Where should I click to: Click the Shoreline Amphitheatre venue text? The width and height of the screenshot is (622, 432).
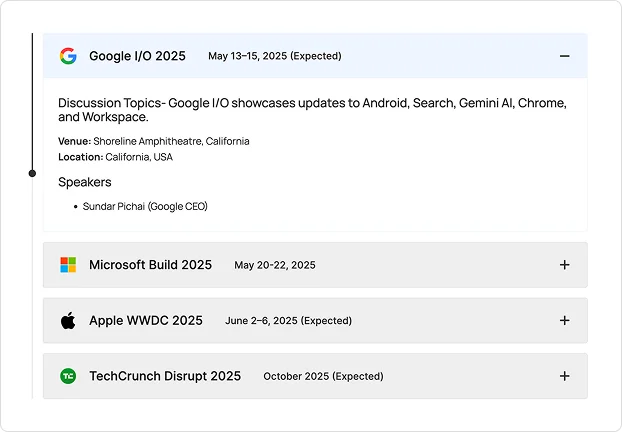(170, 141)
